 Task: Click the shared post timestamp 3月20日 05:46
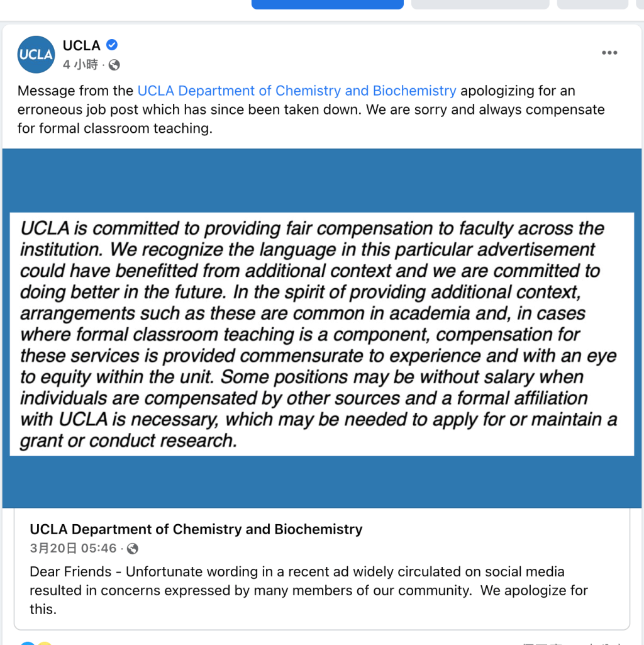tap(73, 548)
